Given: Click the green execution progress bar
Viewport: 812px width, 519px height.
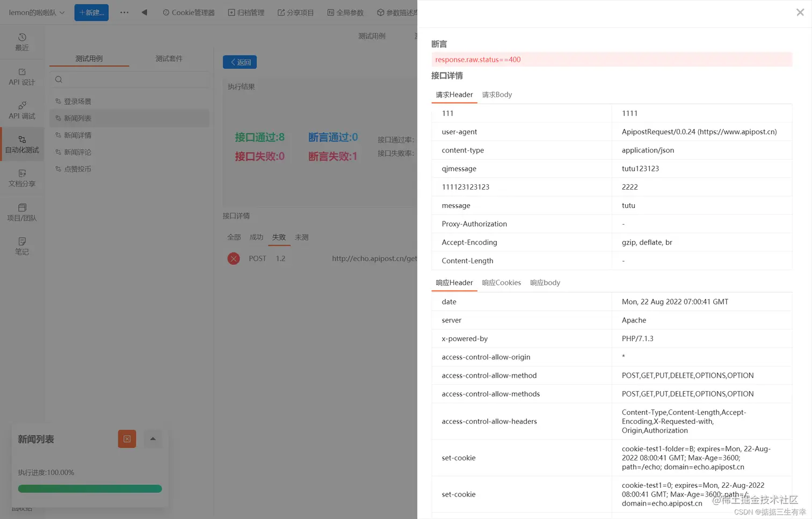Looking at the screenshot, I should coord(90,489).
